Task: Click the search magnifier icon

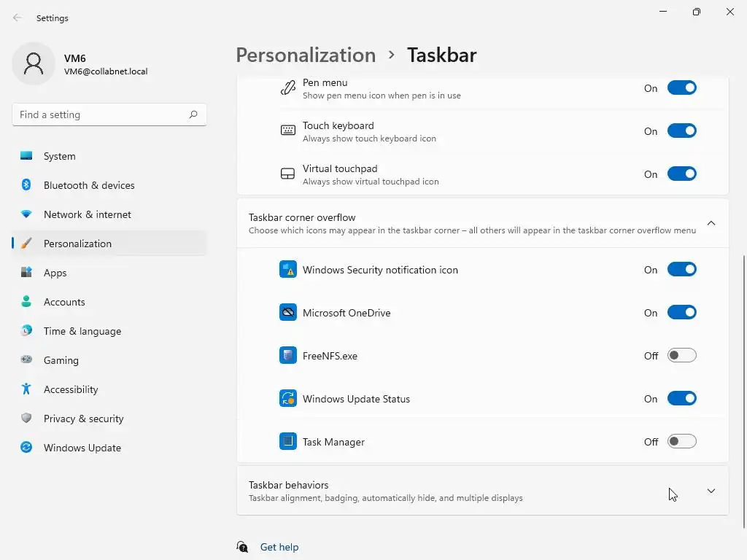Action: click(193, 114)
